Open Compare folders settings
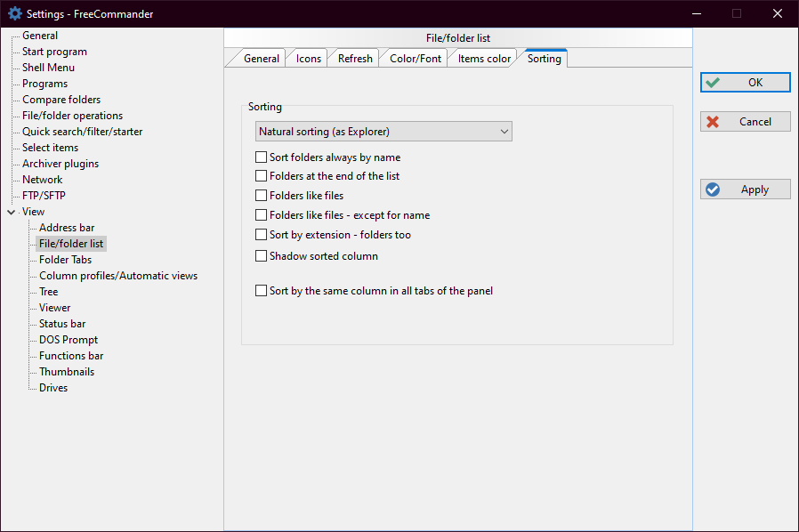Screen dimensions: 799x532 coord(61,100)
